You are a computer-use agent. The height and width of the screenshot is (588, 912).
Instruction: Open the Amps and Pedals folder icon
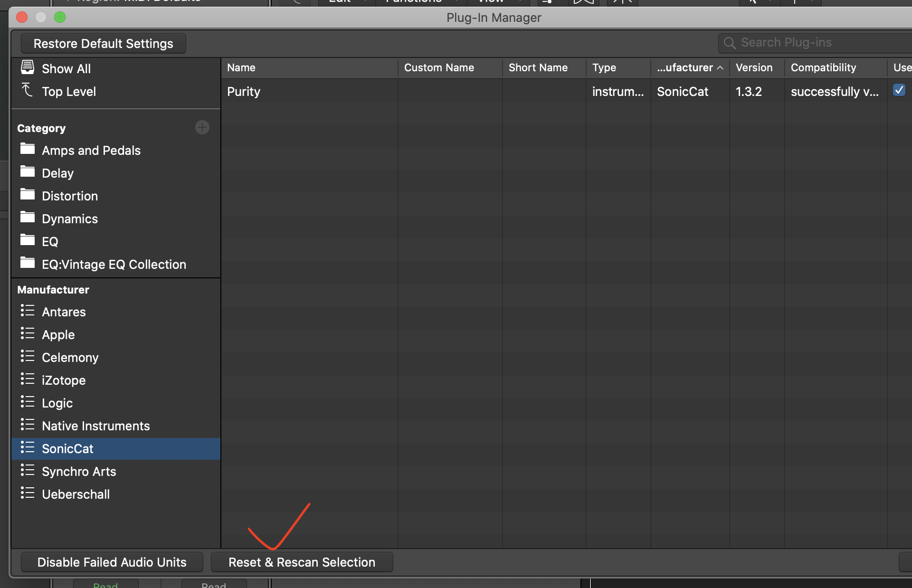(x=28, y=149)
